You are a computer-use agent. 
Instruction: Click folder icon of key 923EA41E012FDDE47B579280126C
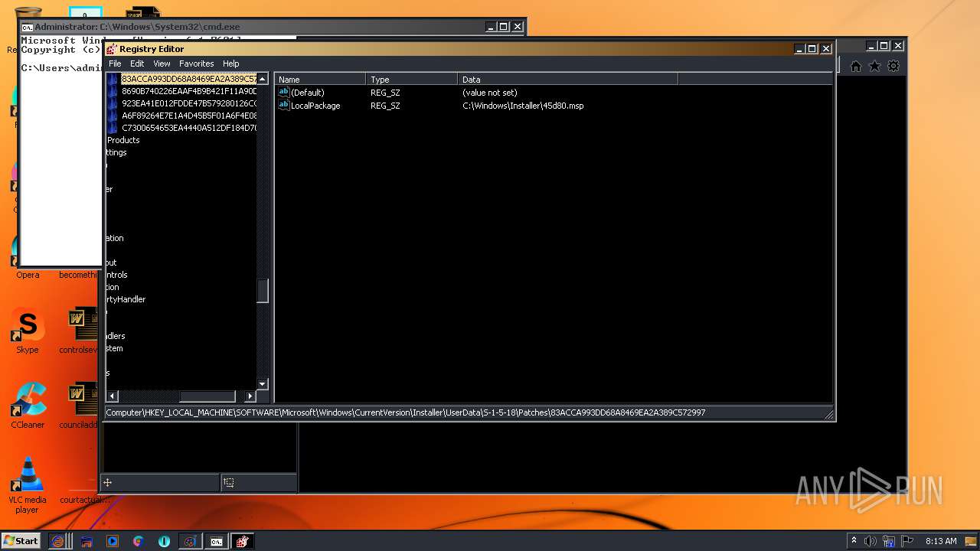pos(113,103)
